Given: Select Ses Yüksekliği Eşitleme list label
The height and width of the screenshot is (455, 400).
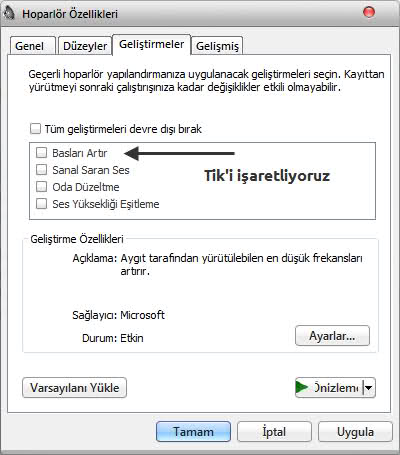Looking at the screenshot, I should click(x=106, y=204).
